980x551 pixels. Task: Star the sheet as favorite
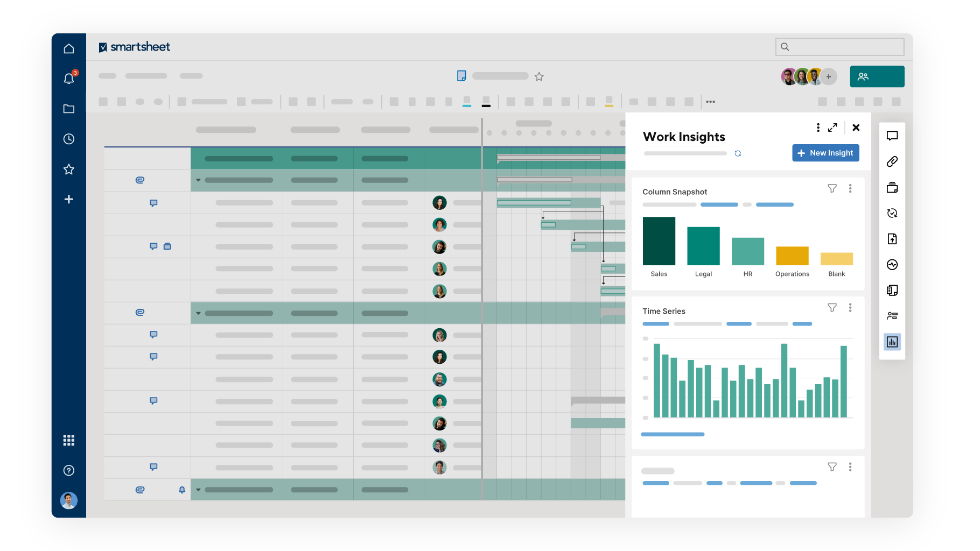tap(539, 76)
